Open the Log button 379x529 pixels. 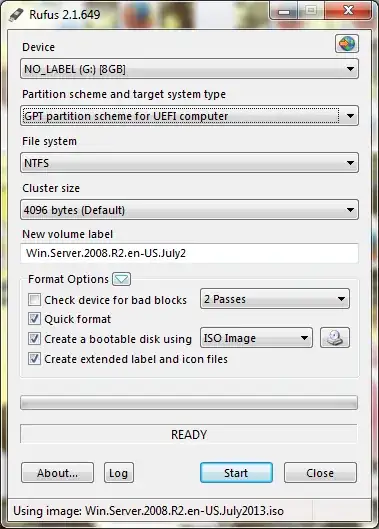pos(119,473)
